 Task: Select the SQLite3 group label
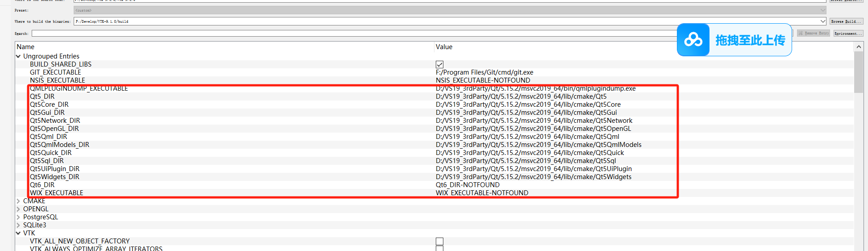point(35,225)
